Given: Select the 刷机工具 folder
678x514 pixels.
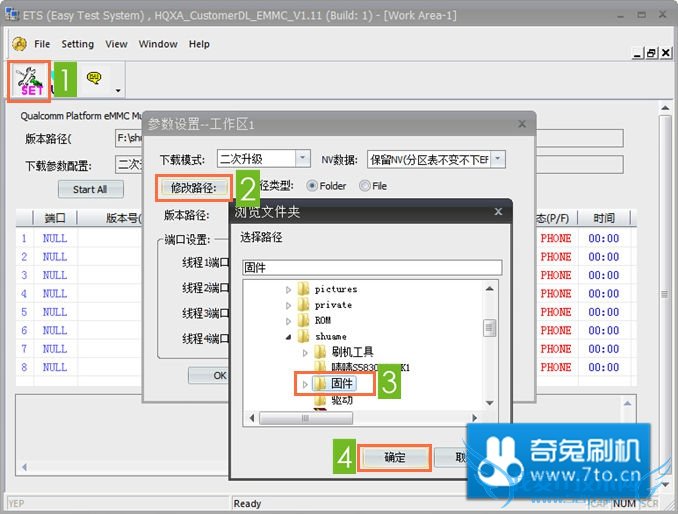Looking at the screenshot, I should (352, 352).
